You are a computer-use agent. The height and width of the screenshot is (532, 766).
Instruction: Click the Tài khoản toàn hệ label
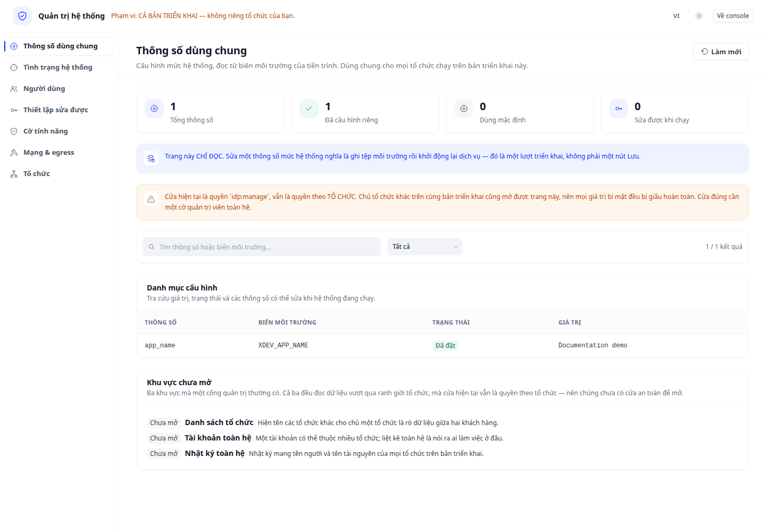pos(218,438)
